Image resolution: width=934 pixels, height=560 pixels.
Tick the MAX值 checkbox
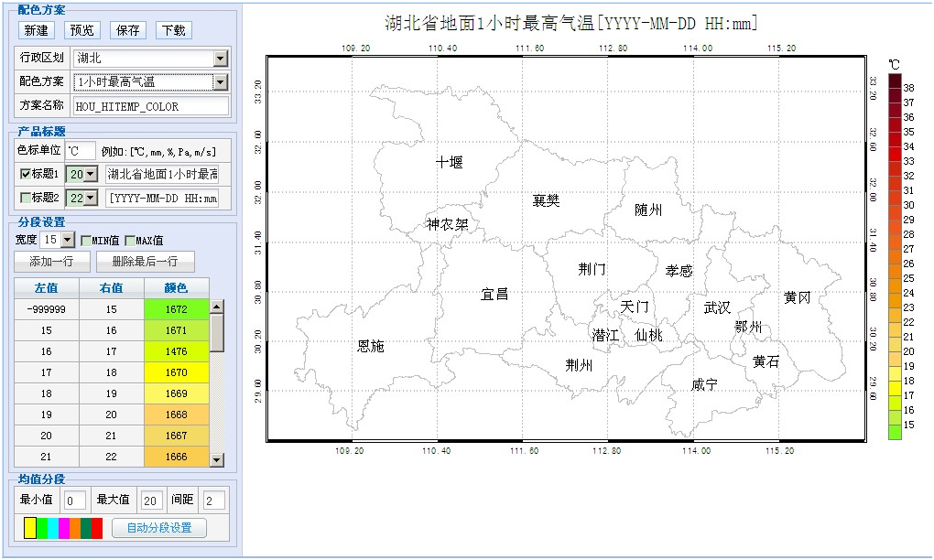coord(129,241)
